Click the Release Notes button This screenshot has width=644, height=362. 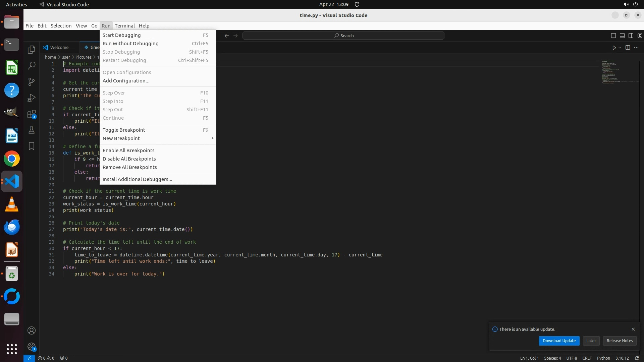(620, 341)
